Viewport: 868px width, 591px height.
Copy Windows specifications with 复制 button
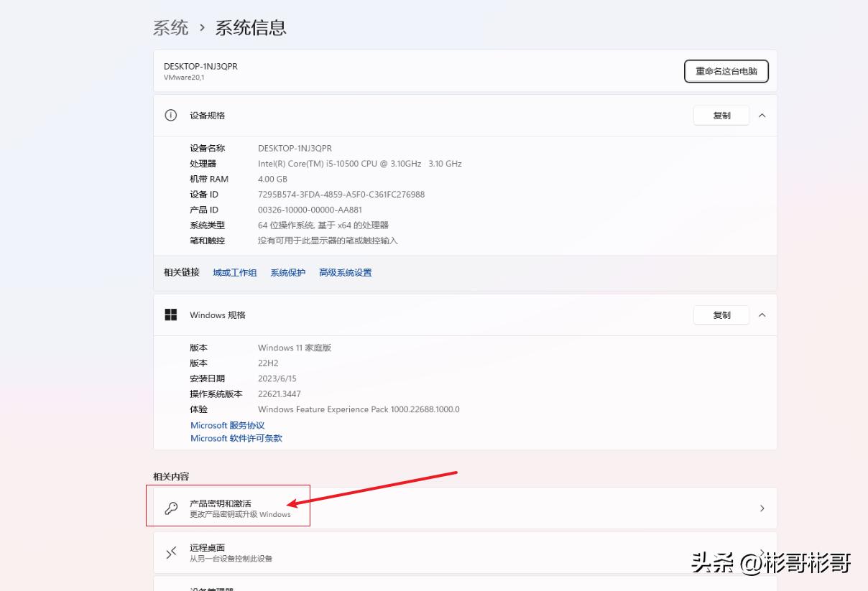pos(721,315)
